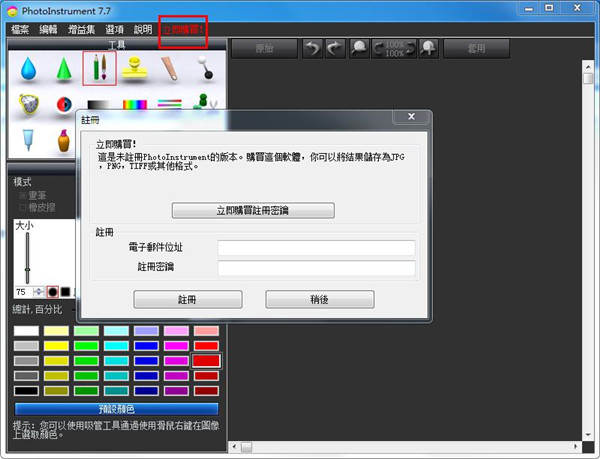Select the skin-tone finger tool
This screenshot has height=459, width=600.
[x=170, y=69]
